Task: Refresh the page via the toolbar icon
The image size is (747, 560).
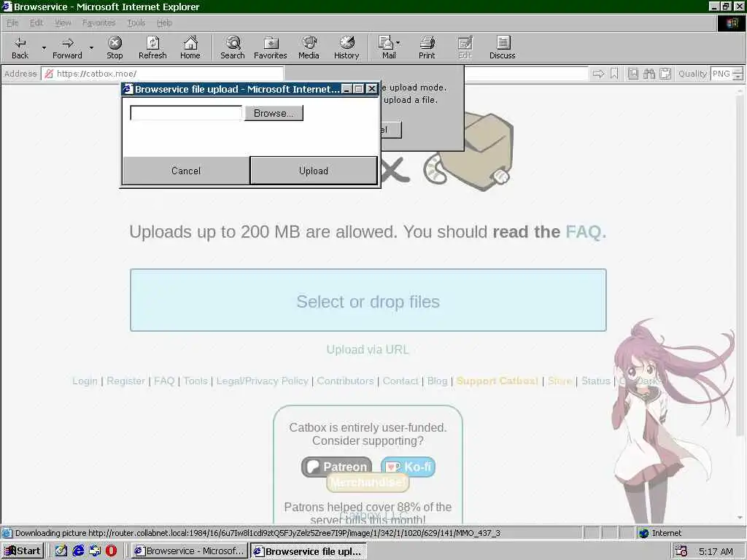Action: click(x=152, y=47)
